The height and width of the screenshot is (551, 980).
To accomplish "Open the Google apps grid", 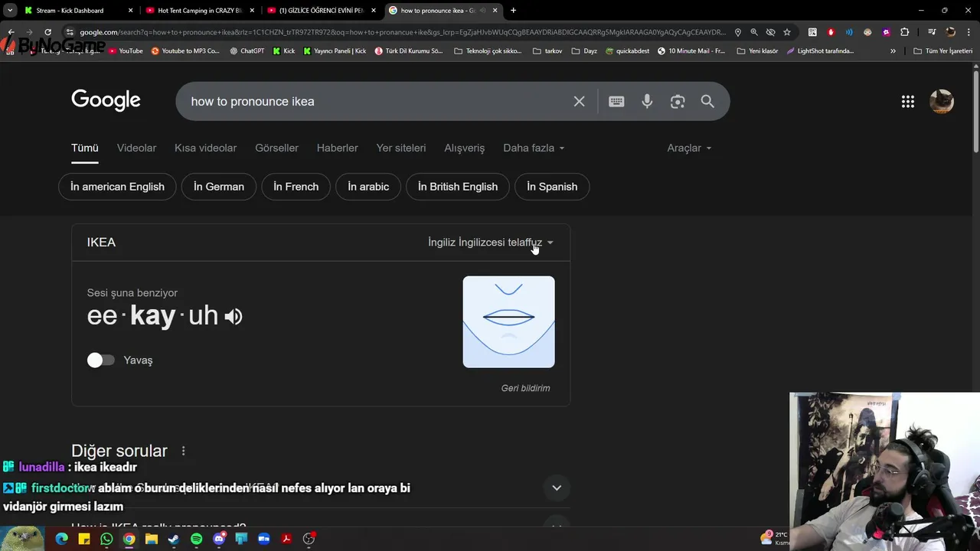I will [x=908, y=102].
